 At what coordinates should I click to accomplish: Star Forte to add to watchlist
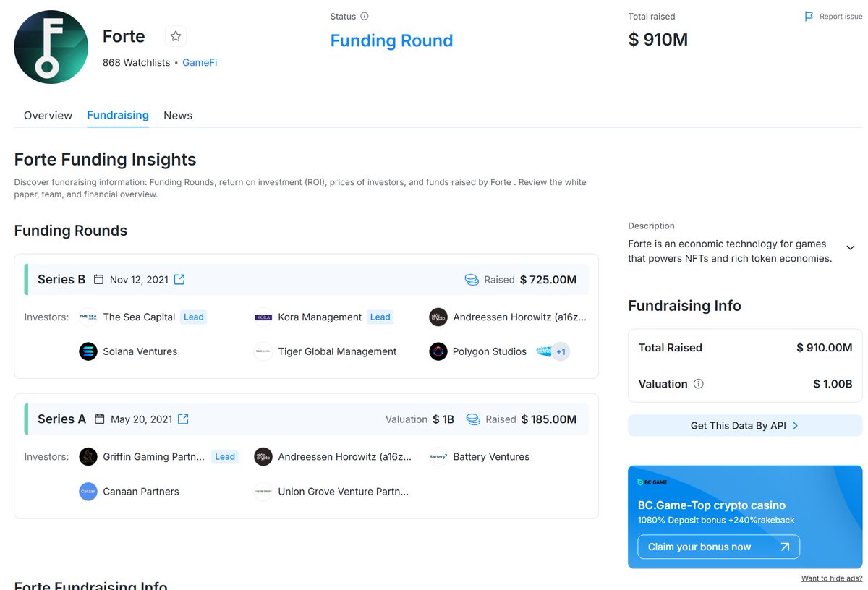[176, 36]
